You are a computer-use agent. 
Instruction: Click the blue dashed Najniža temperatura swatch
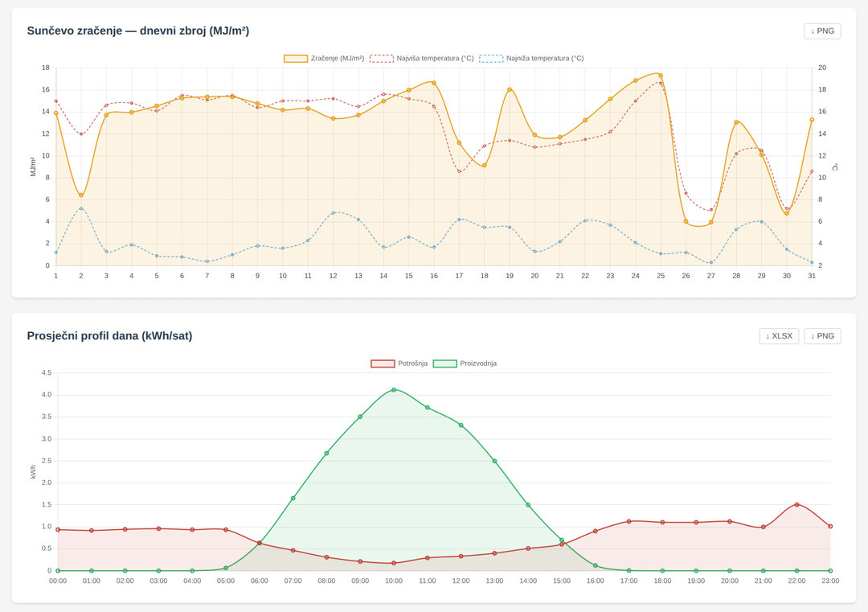[x=491, y=59]
